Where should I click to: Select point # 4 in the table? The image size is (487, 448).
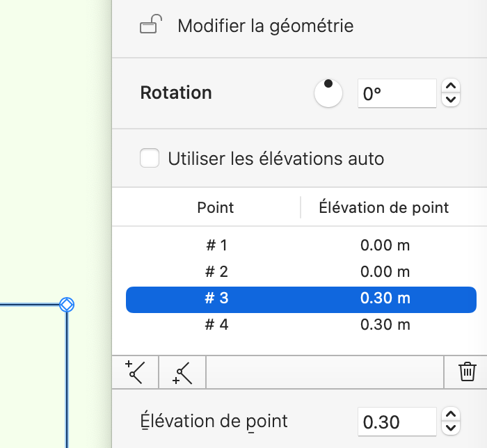[x=216, y=325]
